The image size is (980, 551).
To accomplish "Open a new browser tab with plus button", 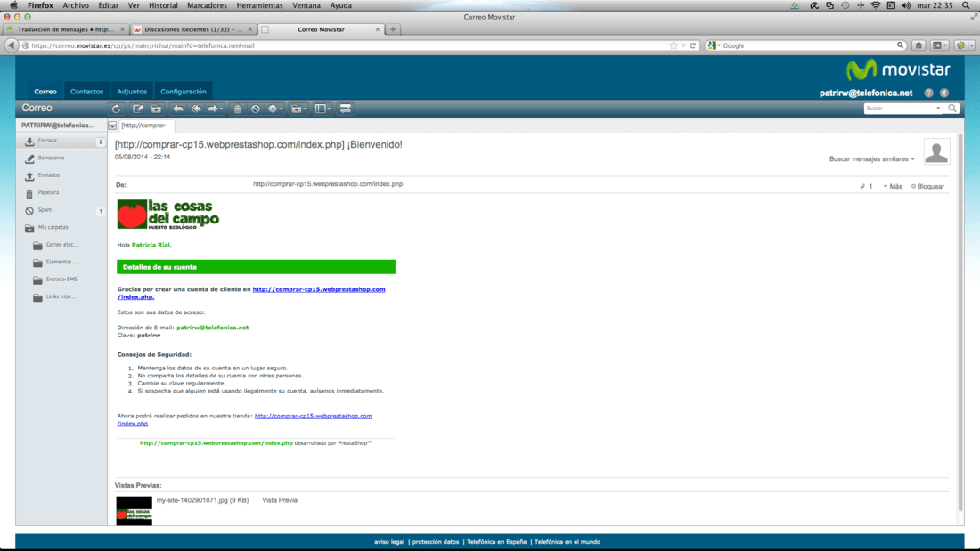I will [393, 29].
